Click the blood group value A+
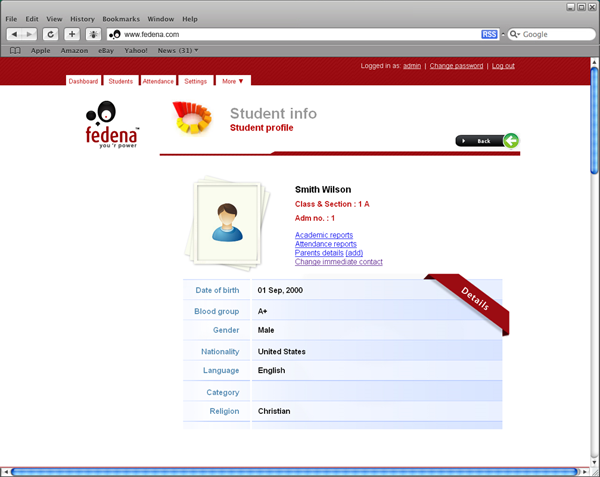 [262, 311]
